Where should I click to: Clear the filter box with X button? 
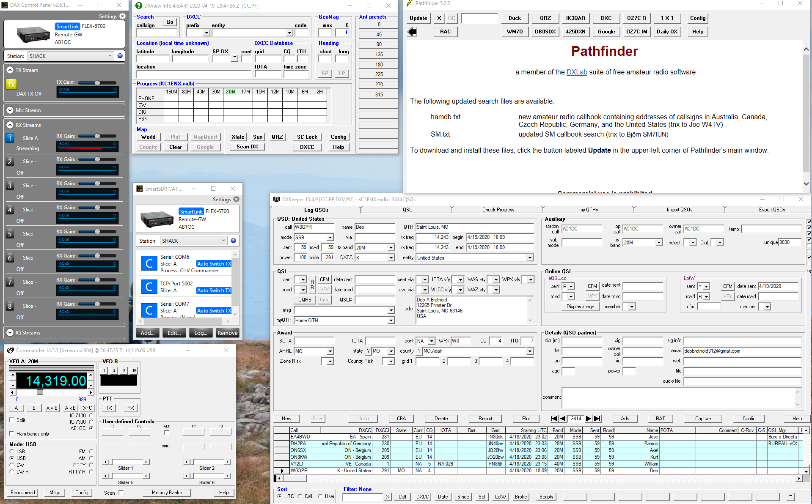(x=388, y=497)
